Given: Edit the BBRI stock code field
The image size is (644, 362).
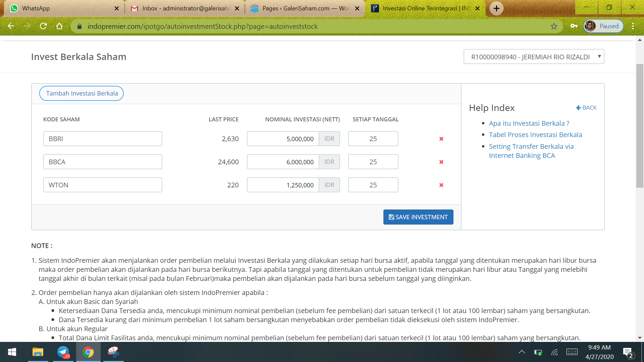Looking at the screenshot, I should [x=103, y=139].
